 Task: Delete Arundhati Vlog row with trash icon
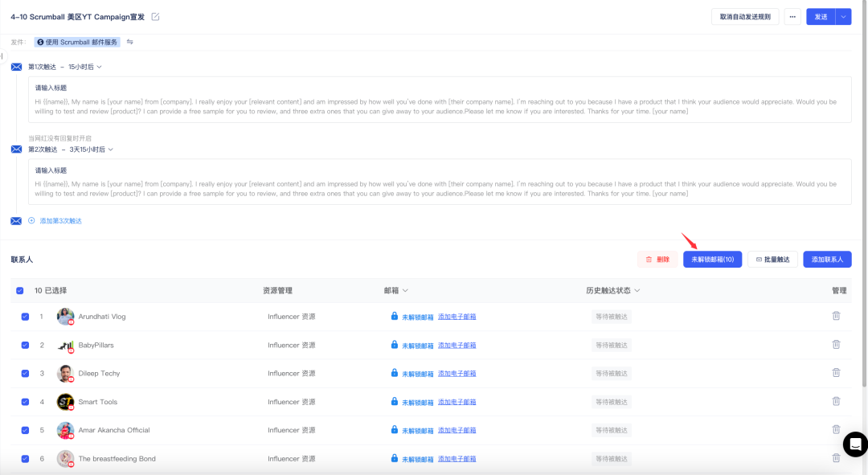click(x=836, y=316)
